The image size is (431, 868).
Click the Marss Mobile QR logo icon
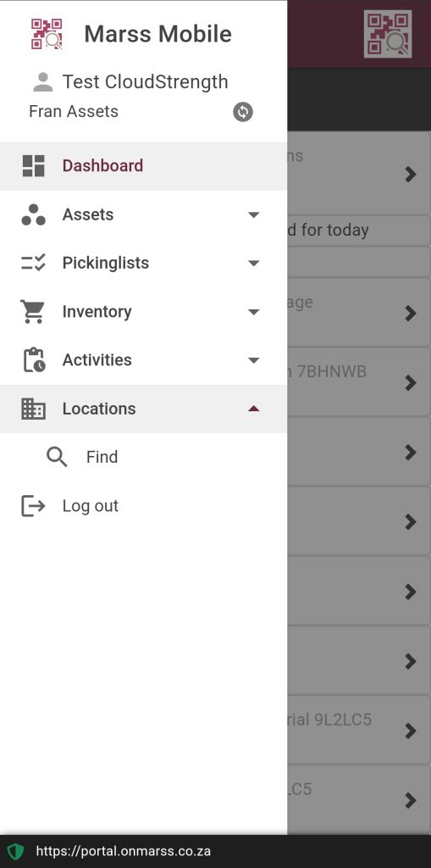click(x=47, y=34)
